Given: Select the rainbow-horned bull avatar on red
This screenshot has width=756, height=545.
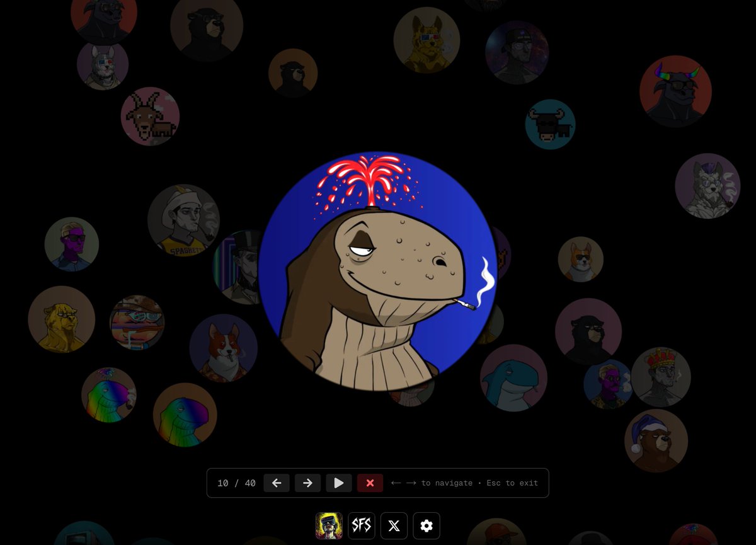Looking at the screenshot, I should tap(675, 91).
